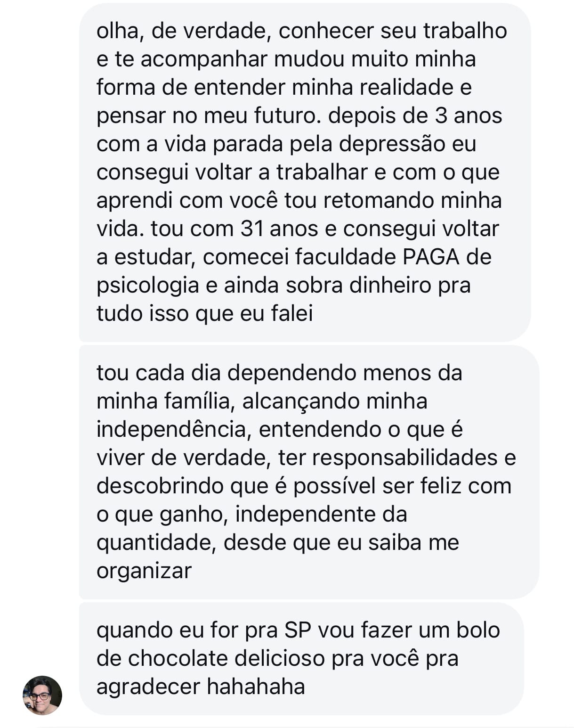Click the word "organizar" ending second message
574x728 pixels.
tap(144, 571)
